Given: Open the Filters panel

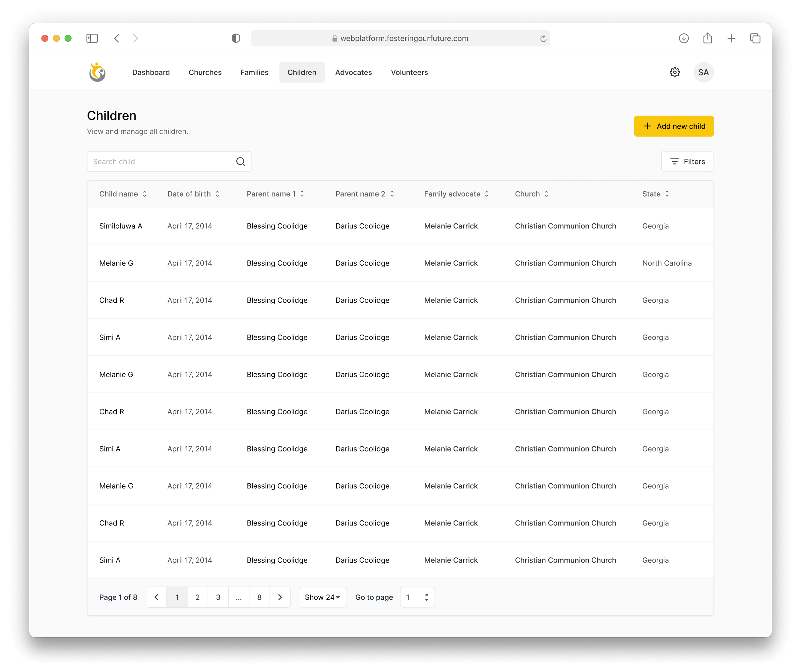Looking at the screenshot, I should click(x=687, y=162).
